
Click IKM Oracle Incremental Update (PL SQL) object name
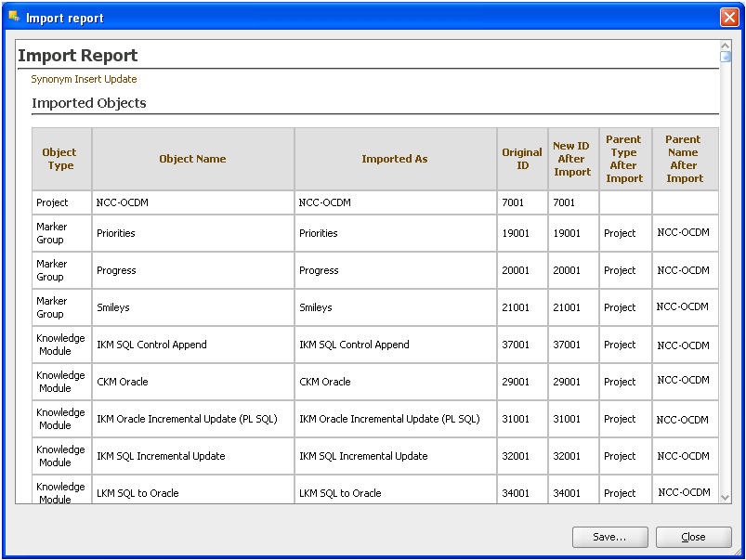point(187,419)
